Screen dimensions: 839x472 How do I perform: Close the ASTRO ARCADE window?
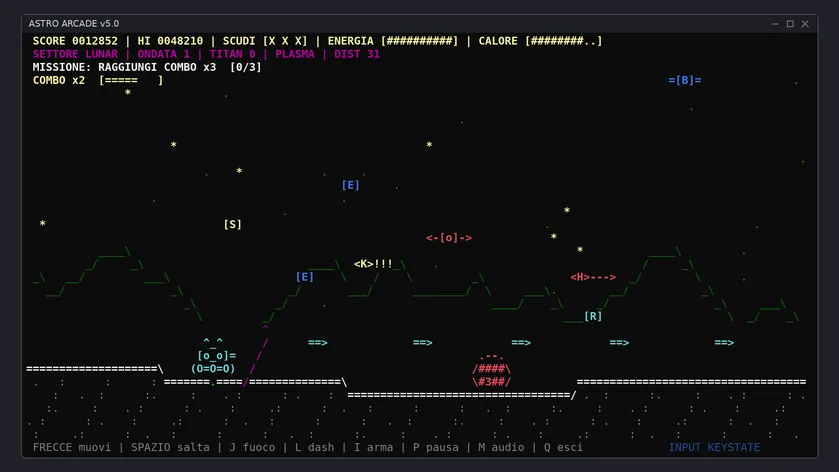[x=805, y=24]
